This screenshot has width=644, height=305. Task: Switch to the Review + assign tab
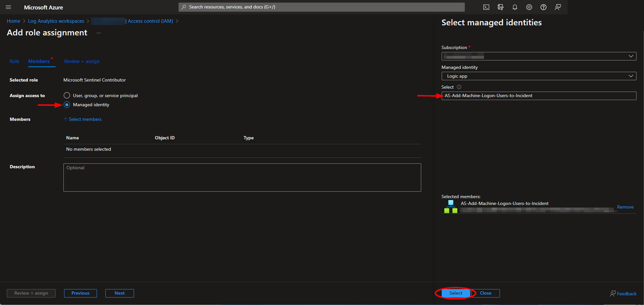(82, 61)
